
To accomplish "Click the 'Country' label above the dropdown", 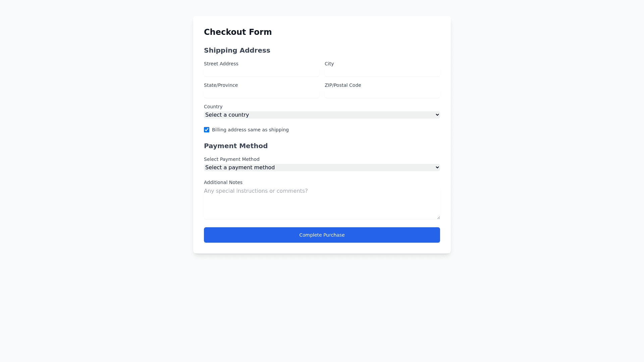I will pos(213,107).
